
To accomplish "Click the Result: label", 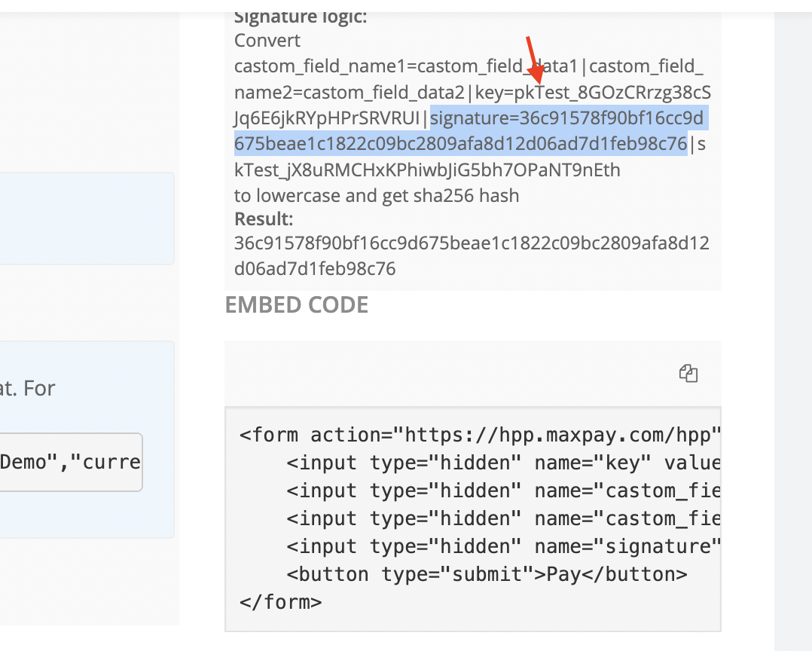I will point(264,219).
